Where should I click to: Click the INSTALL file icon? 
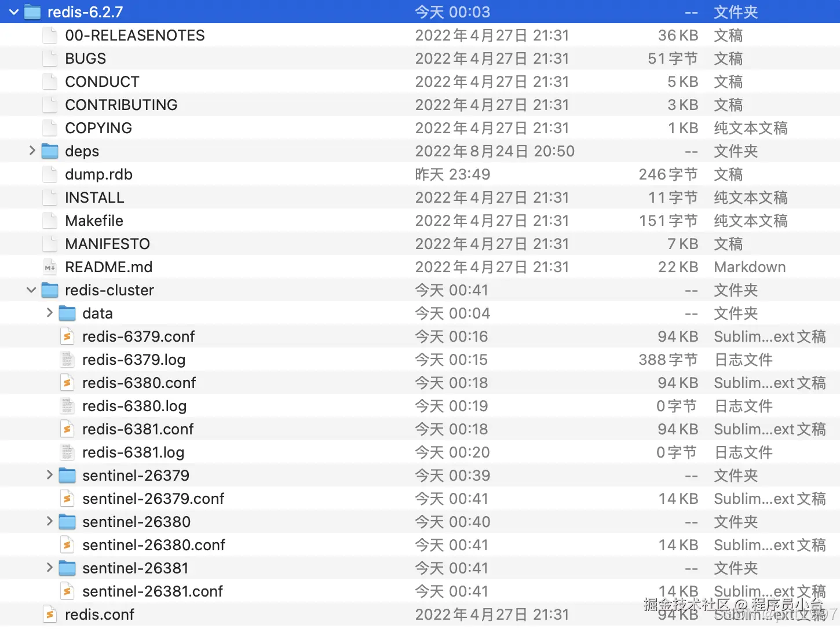[x=50, y=198]
